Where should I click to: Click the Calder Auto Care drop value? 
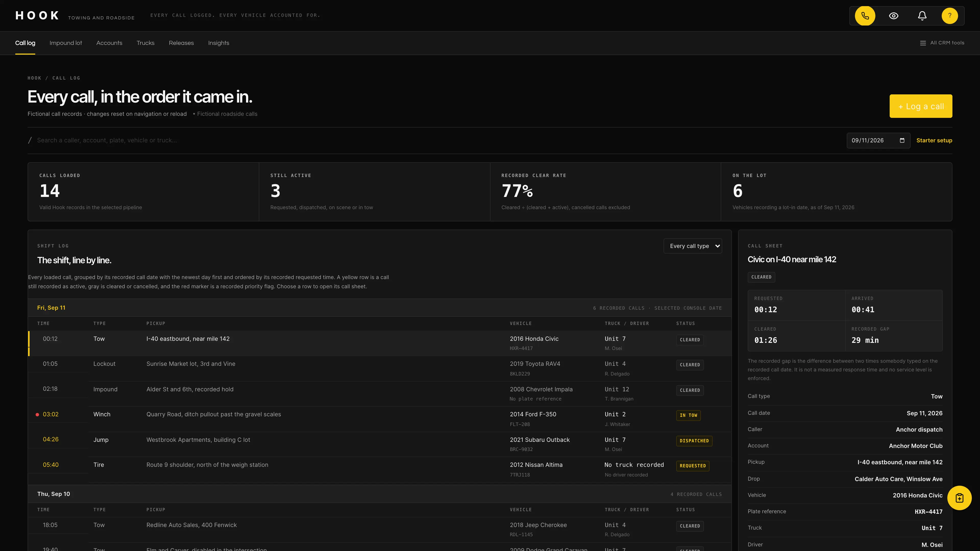click(x=898, y=479)
